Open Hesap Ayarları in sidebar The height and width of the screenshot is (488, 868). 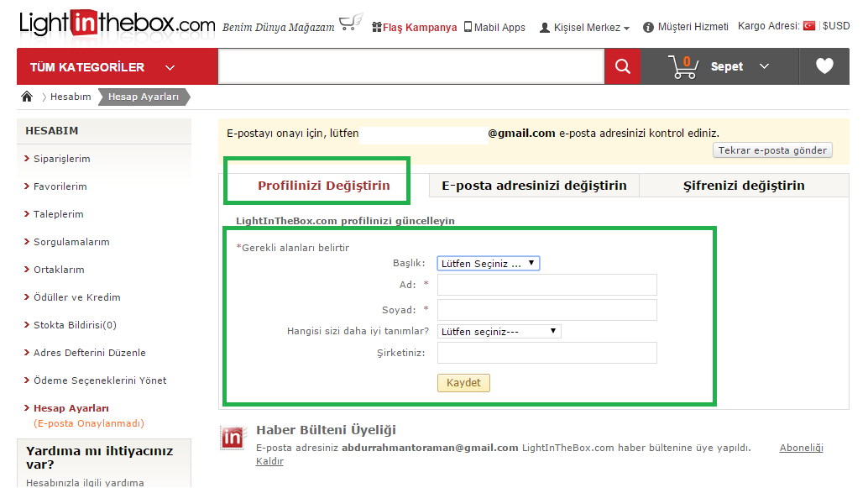click(71, 407)
